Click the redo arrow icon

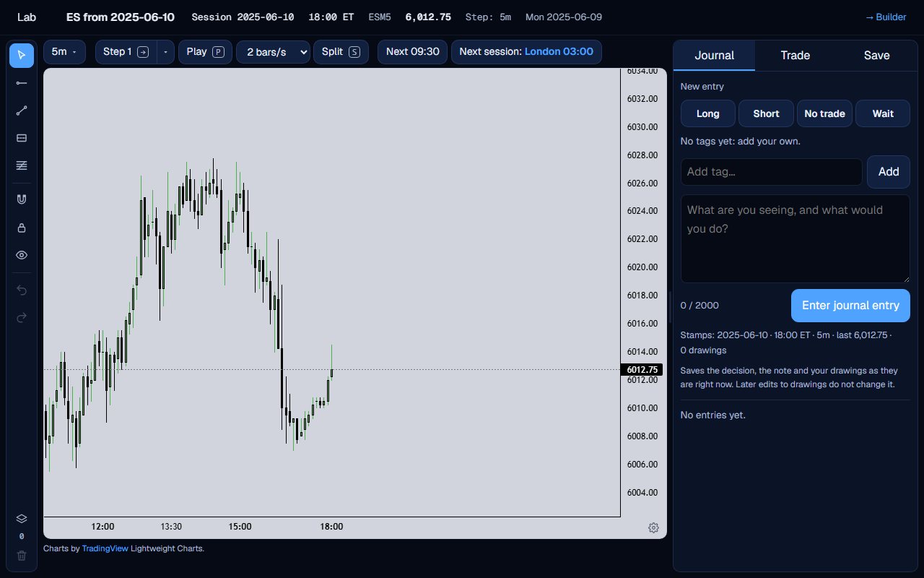[x=22, y=317]
